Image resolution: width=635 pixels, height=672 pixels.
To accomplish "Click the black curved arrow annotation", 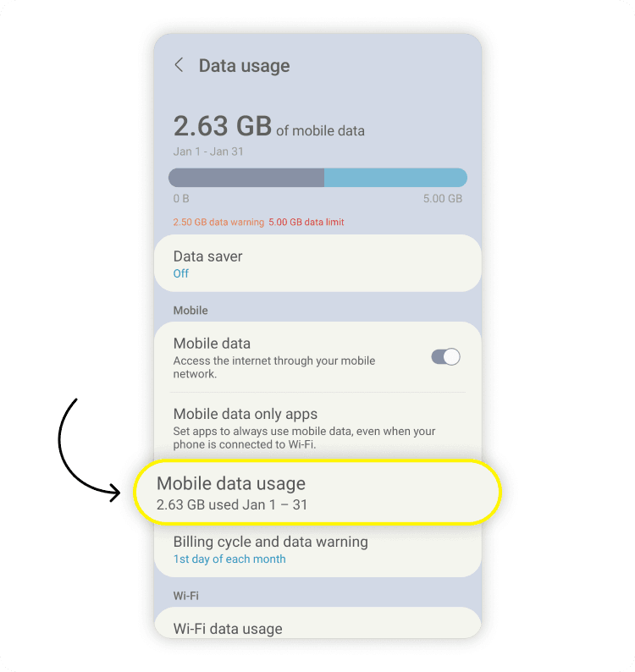I will tap(69, 449).
